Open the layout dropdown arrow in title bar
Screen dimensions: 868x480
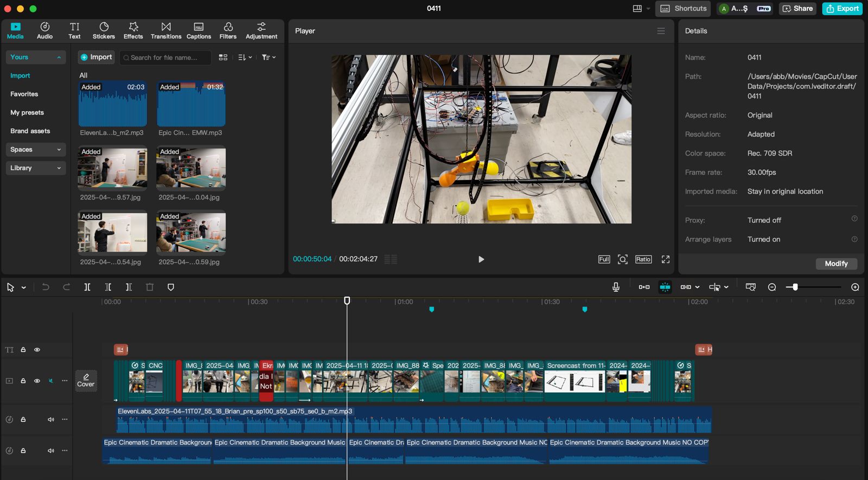(x=648, y=8)
